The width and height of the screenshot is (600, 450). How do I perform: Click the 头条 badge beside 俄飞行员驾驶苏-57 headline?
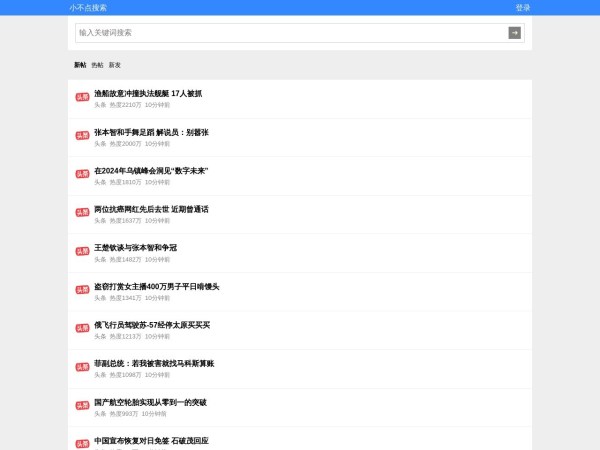tap(82, 329)
